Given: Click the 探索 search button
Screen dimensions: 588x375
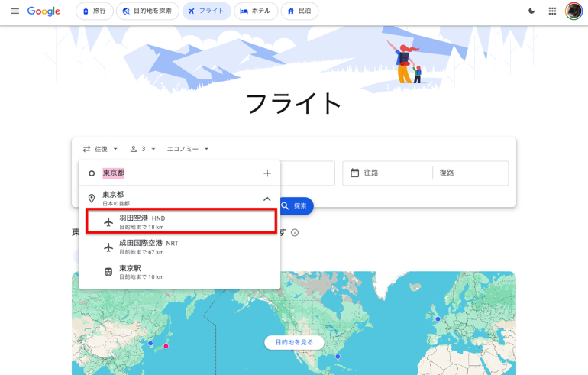Looking at the screenshot, I should [296, 206].
